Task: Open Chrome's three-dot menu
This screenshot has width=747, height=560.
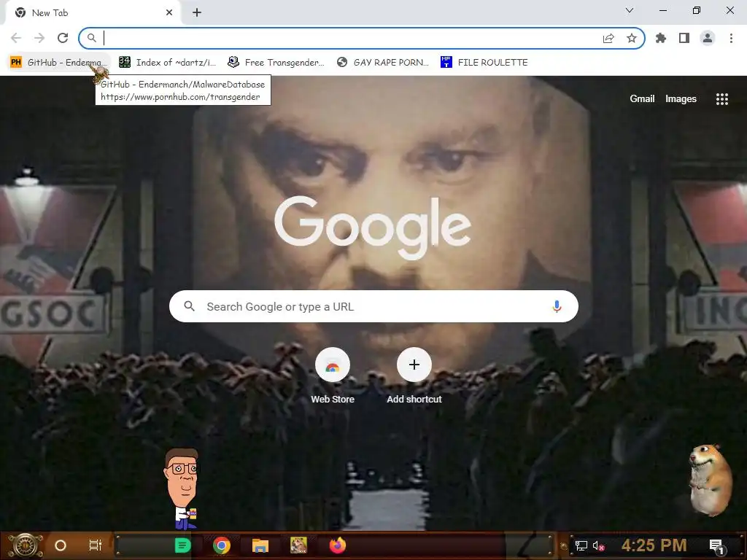Action: click(731, 38)
